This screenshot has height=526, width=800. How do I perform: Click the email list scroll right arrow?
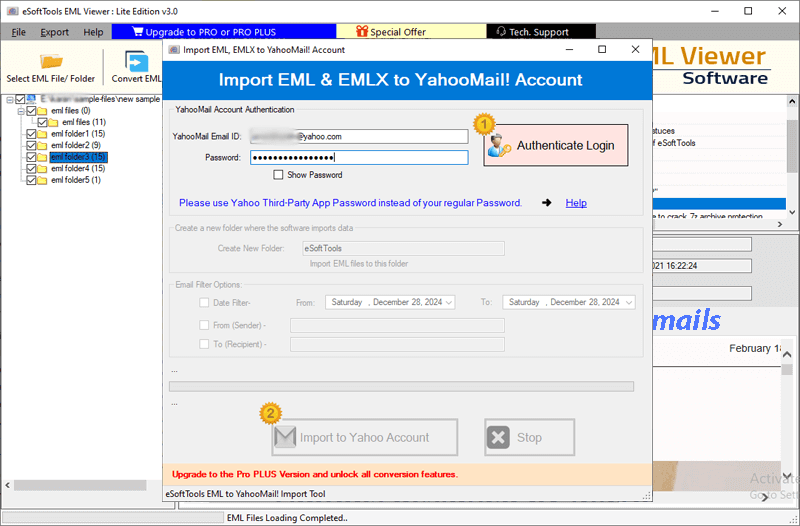(780, 224)
